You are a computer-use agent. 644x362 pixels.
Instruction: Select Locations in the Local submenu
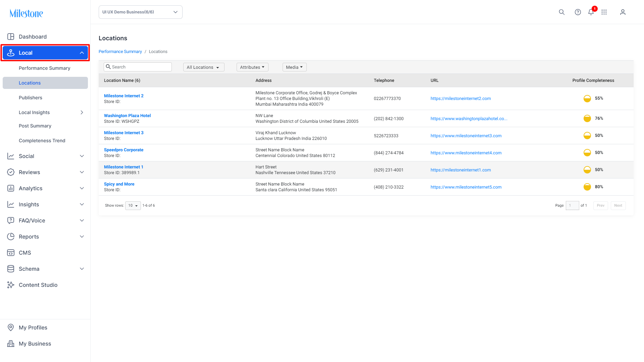[45, 83]
